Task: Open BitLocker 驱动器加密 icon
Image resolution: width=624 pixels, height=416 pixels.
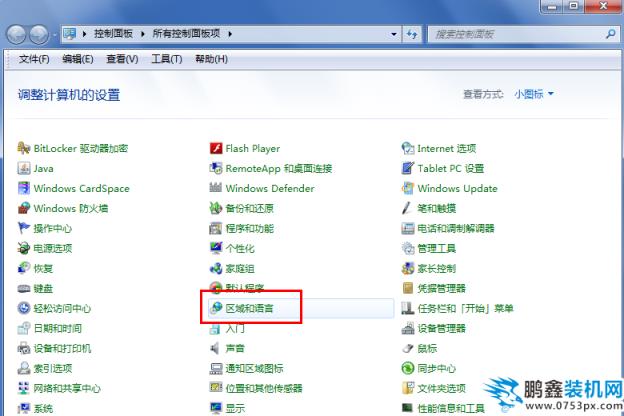Action: point(24,148)
